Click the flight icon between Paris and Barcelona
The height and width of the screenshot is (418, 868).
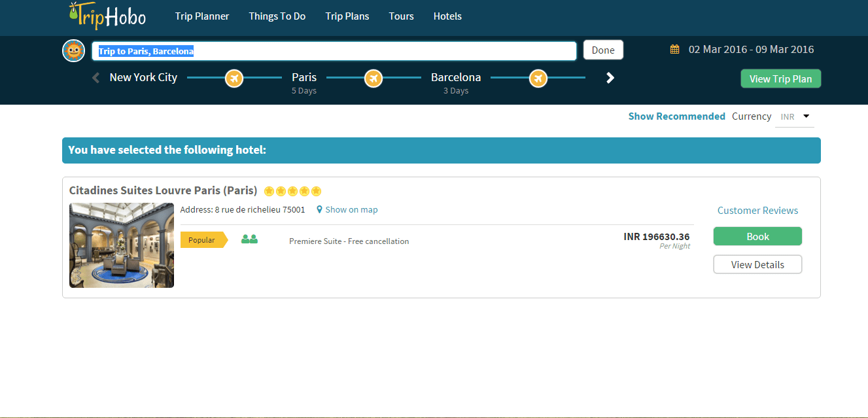point(373,78)
